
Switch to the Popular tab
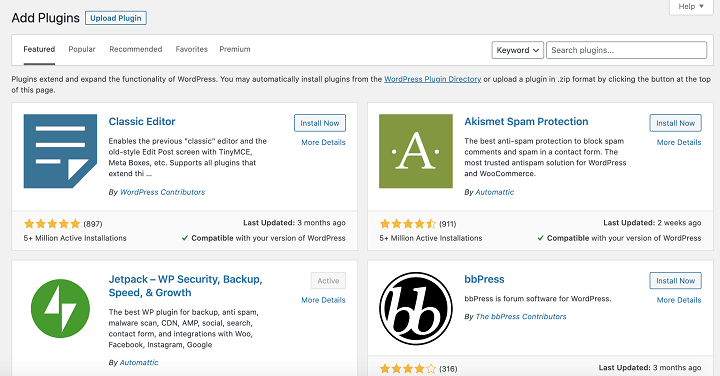82,49
